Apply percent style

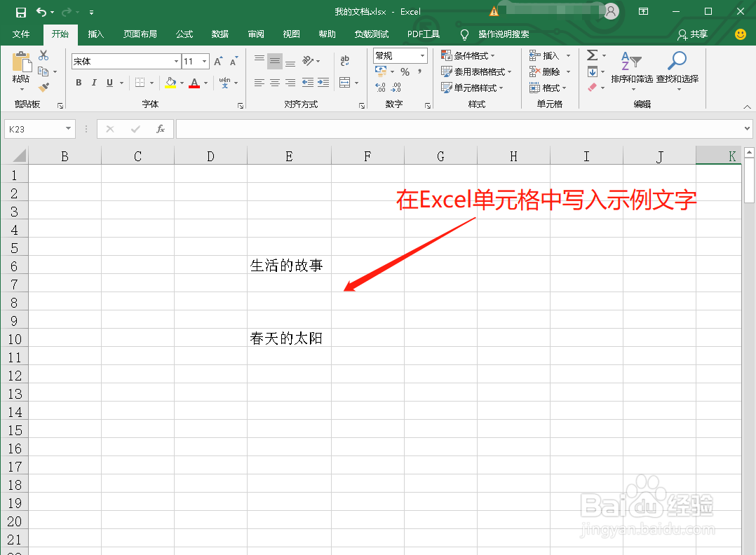pyautogui.click(x=405, y=71)
